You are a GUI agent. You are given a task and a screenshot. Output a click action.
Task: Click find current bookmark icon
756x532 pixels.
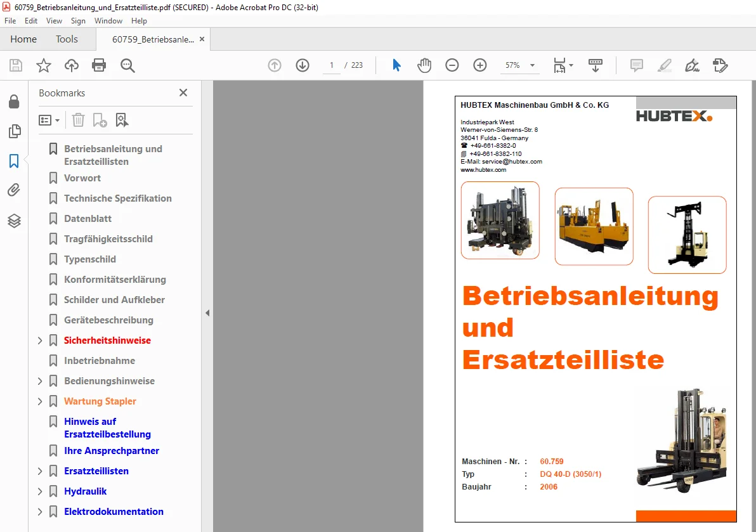coord(122,120)
